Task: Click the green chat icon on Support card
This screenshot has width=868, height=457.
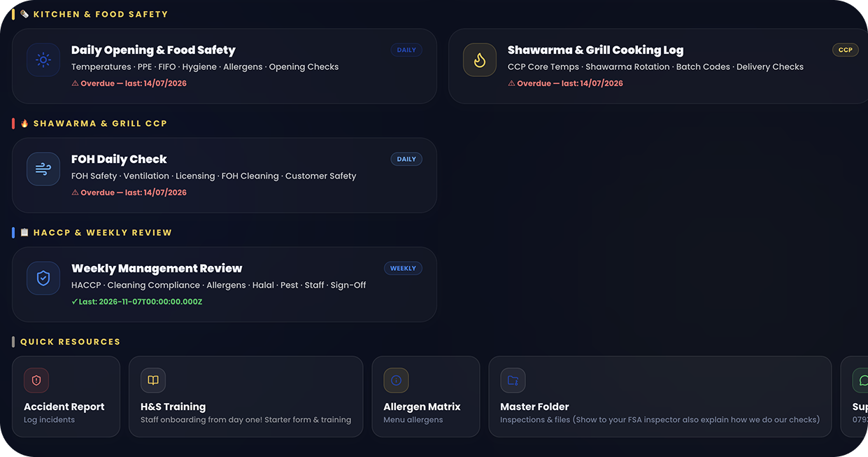Action: [860, 381]
